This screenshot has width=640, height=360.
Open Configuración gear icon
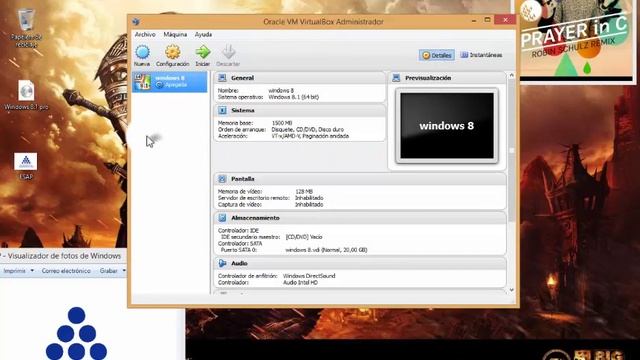click(x=173, y=52)
